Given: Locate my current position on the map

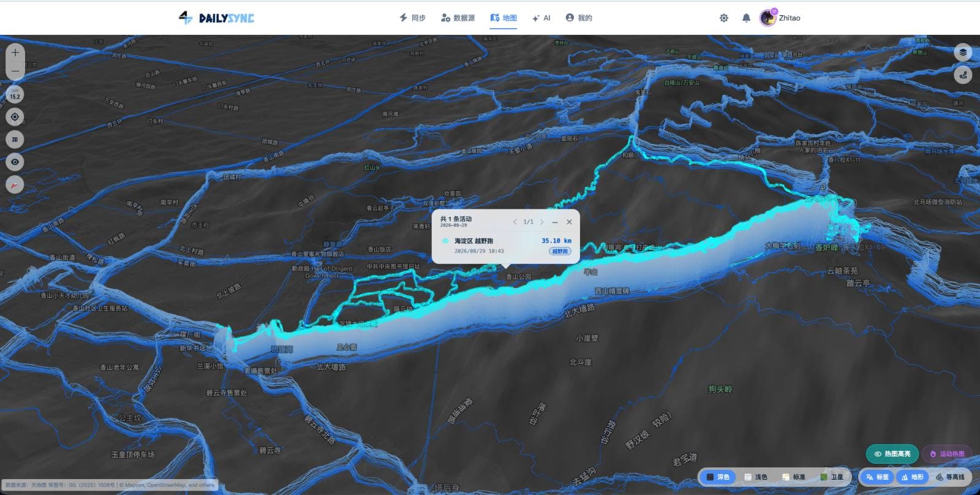Looking at the screenshot, I should click(x=15, y=117).
